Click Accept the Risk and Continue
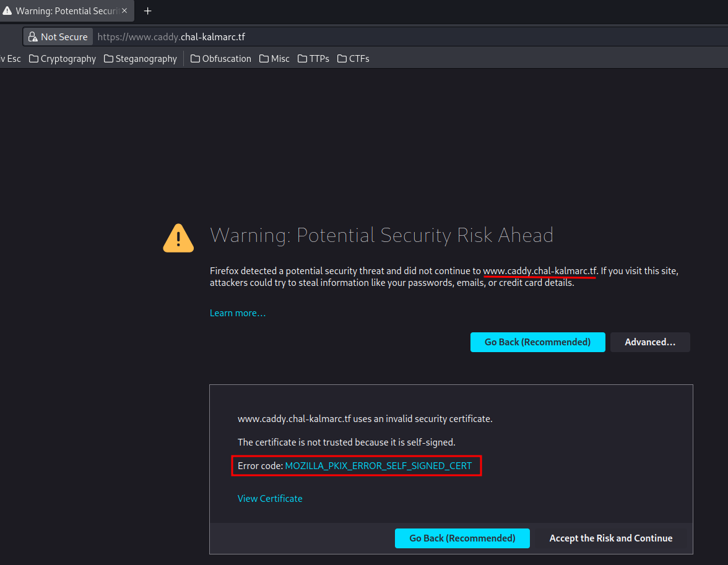 (611, 538)
